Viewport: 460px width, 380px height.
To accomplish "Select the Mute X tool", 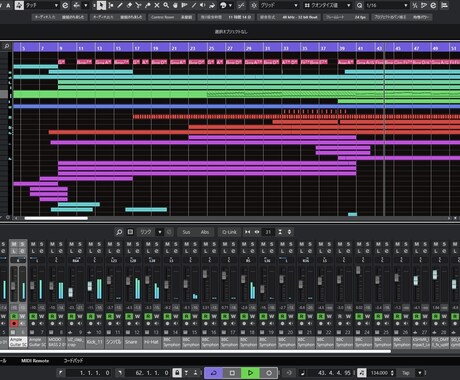I will click(157, 5).
